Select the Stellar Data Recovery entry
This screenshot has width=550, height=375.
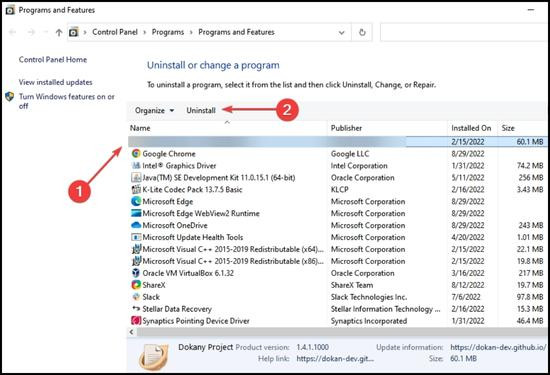pyautogui.click(x=337, y=309)
